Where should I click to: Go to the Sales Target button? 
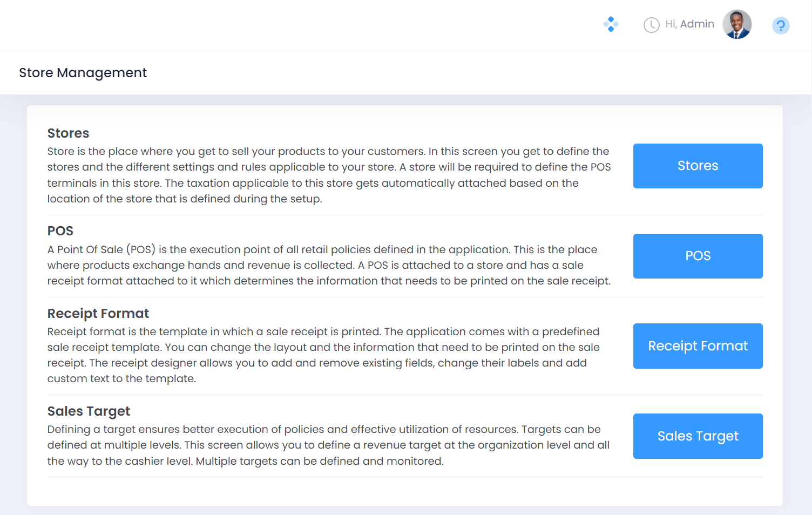coord(698,436)
